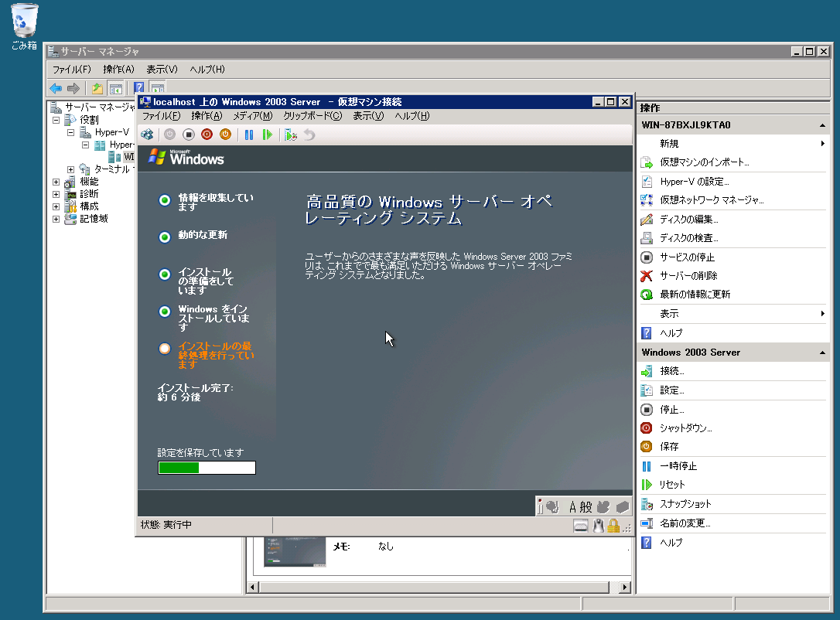Expand the 機能 tree node
This screenshot has width=840, height=620.
point(56,182)
